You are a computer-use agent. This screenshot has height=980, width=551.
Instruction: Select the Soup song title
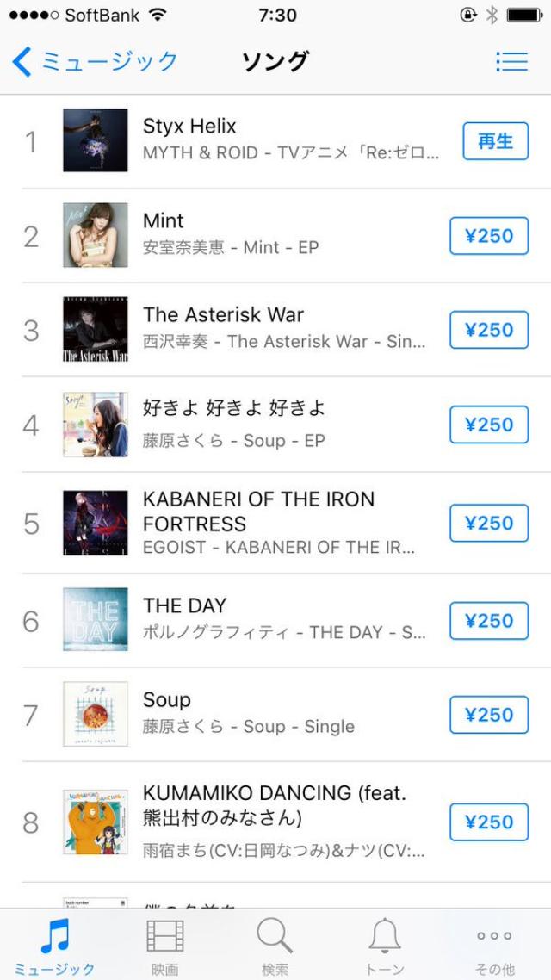click(x=167, y=700)
